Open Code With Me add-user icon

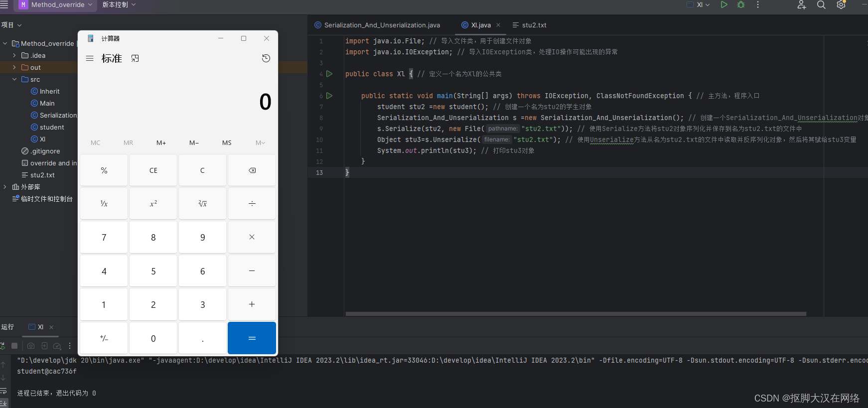tap(802, 5)
